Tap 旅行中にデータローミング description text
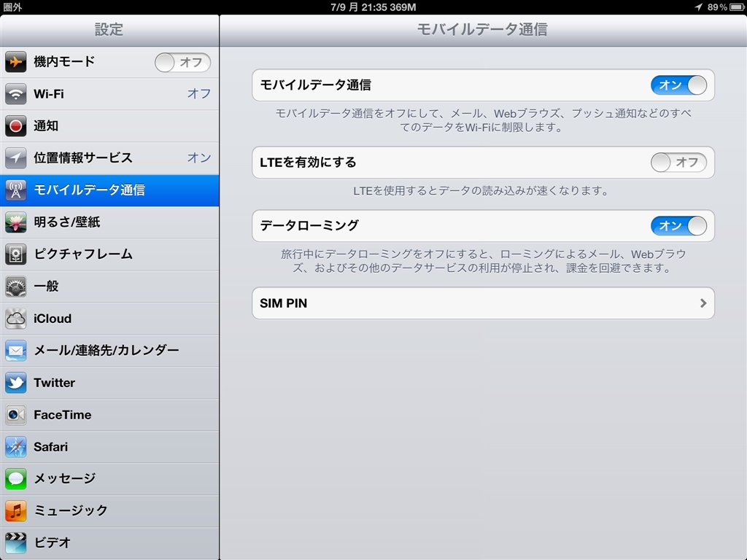The height and width of the screenshot is (560, 747). coord(483,261)
